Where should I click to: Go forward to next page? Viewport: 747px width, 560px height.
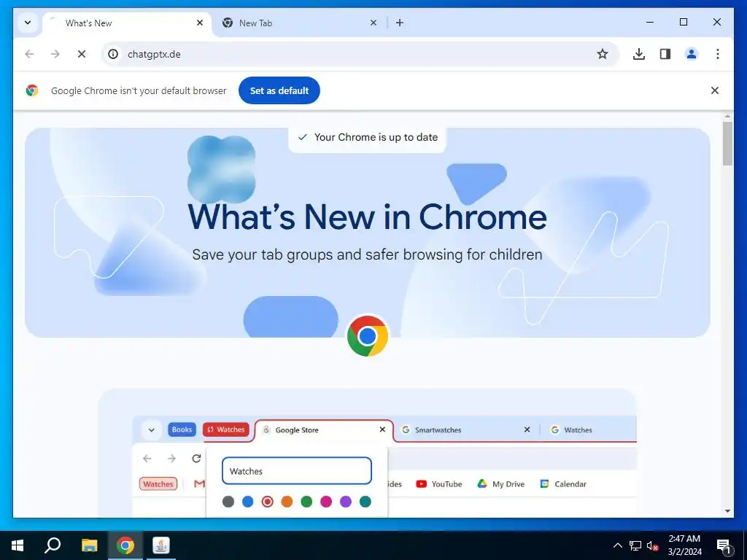tap(55, 54)
